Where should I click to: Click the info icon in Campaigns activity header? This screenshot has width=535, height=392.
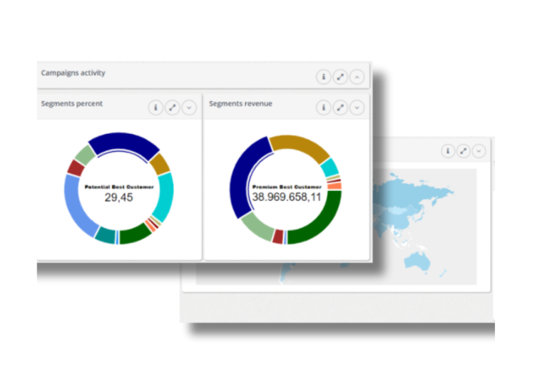pyautogui.click(x=323, y=76)
